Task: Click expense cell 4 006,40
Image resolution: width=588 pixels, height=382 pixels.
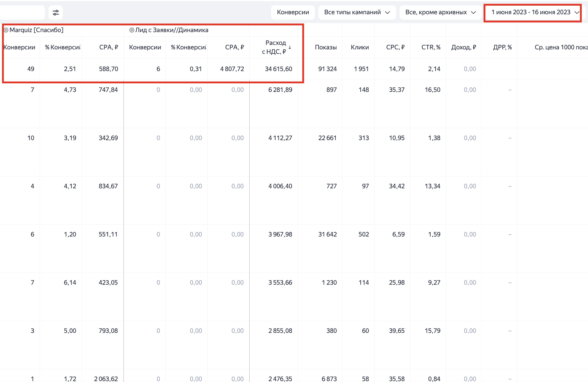Action: (280, 186)
